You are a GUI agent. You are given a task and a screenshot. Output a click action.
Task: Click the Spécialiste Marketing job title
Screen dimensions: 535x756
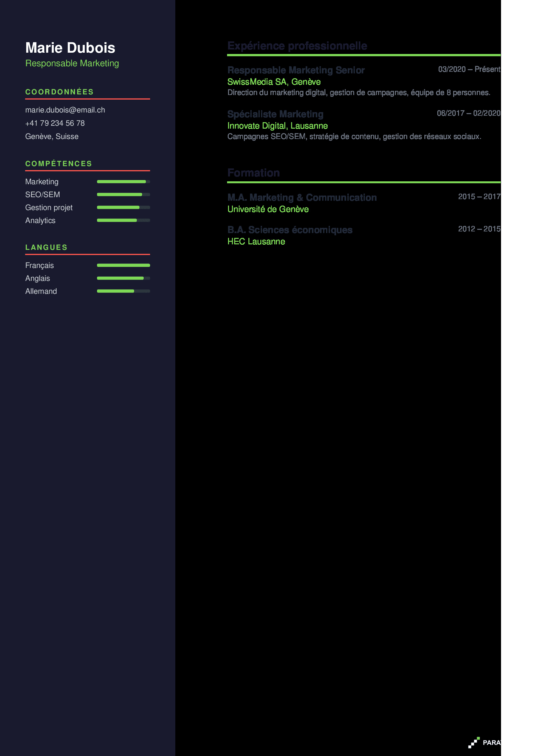tap(275, 114)
